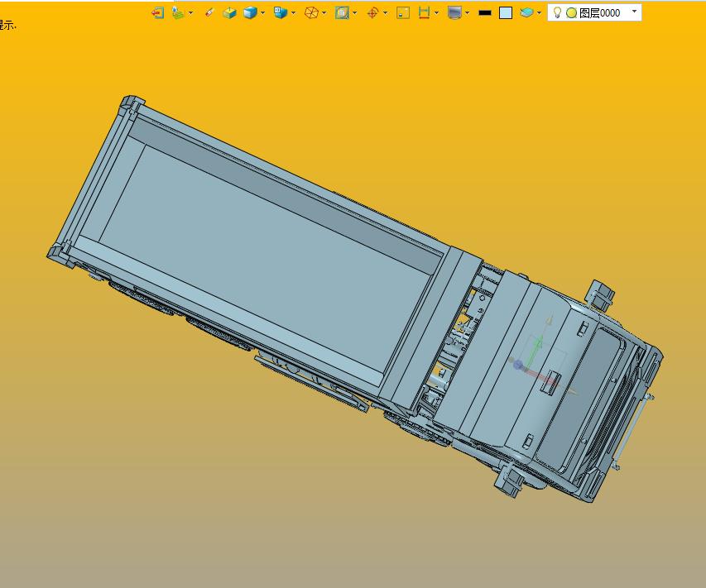Expand the monitor display dropdown arrow
Viewport: 706px width, 588px height.
(468, 13)
